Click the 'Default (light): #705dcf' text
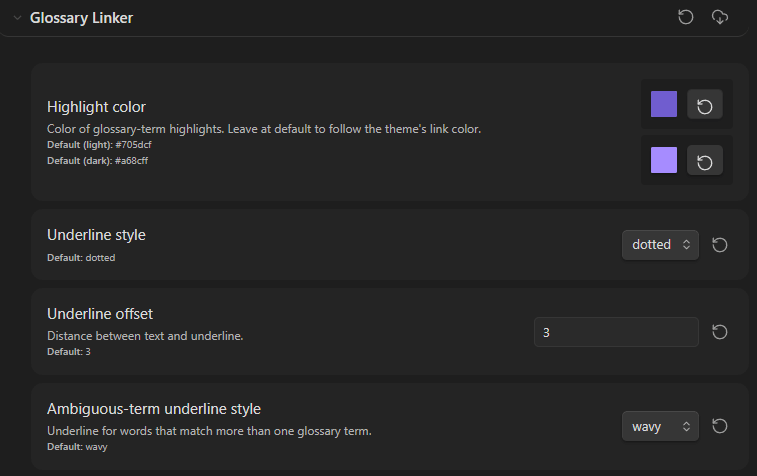This screenshot has width=757, height=476. coord(99,145)
